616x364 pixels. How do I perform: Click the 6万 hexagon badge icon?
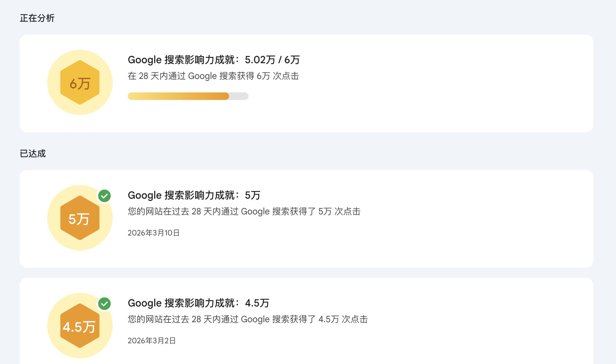pyautogui.click(x=80, y=83)
